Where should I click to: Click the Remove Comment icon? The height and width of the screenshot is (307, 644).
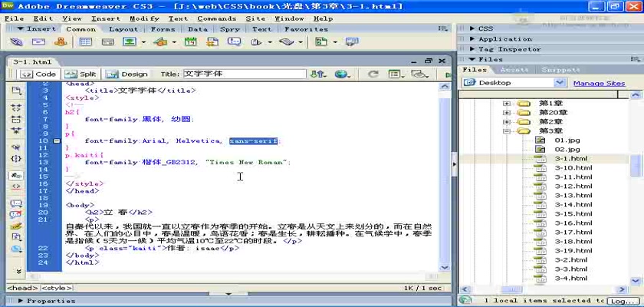pos(16,214)
